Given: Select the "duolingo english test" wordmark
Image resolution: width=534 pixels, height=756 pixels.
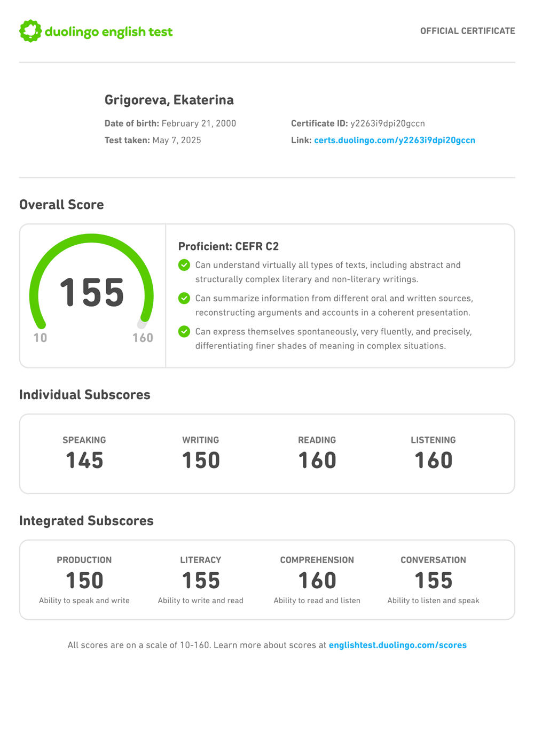Looking at the screenshot, I should pos(109,32).
